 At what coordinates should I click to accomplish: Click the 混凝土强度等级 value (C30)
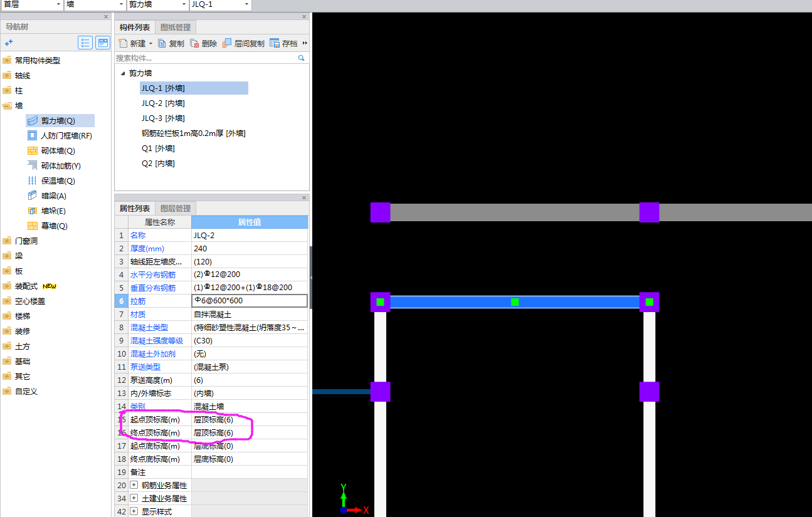[250, 340]
